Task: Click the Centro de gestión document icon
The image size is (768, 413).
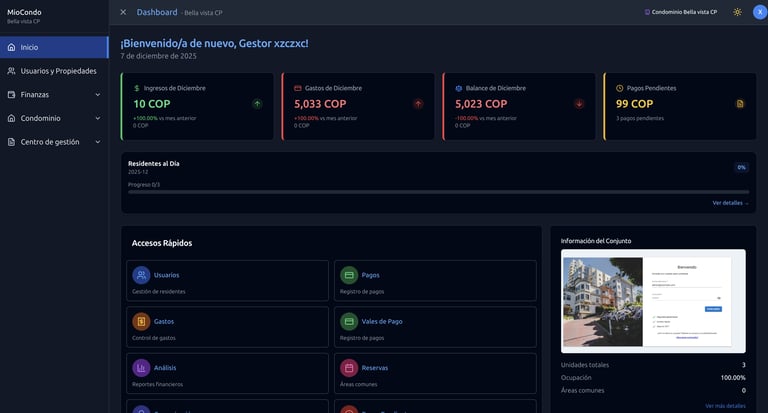Action: coord(11,142)
